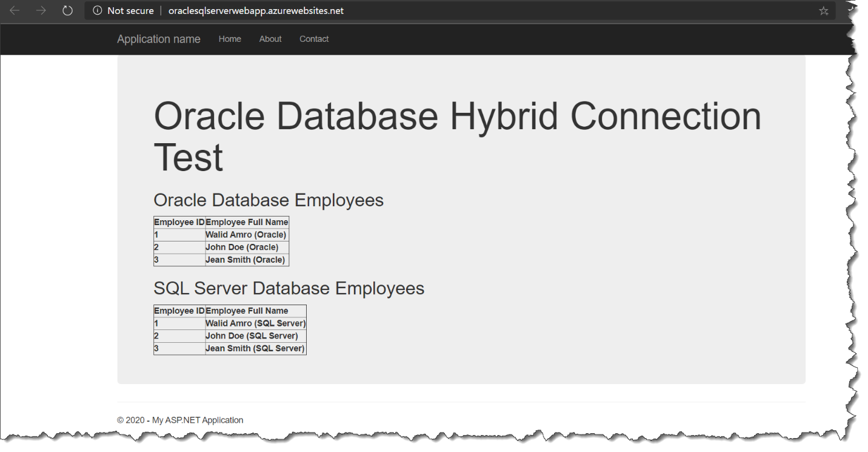The image size is (868, 452).
Task: Open site info next to Not secure
Action: 98,11
